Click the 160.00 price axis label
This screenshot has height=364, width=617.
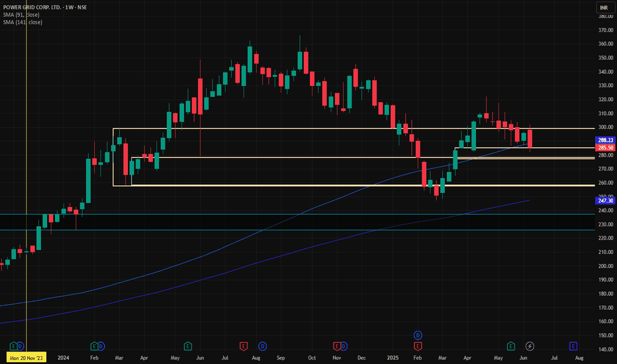[605, 322]
